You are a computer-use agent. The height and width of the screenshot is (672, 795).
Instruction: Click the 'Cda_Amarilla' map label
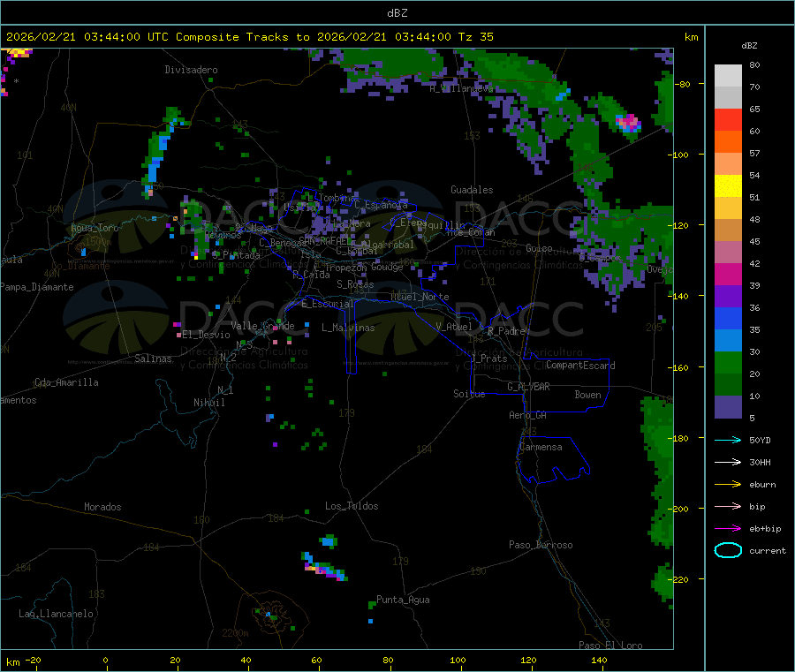coord(66,382)
